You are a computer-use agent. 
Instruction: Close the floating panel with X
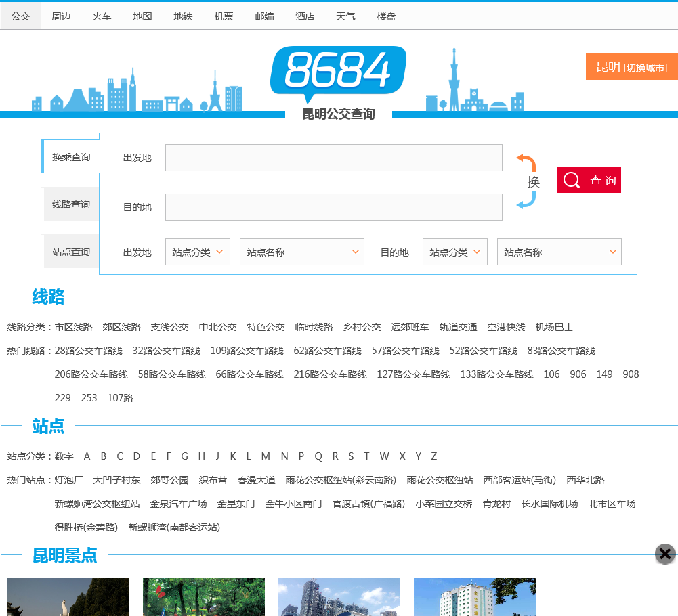[x=665, y=554]
